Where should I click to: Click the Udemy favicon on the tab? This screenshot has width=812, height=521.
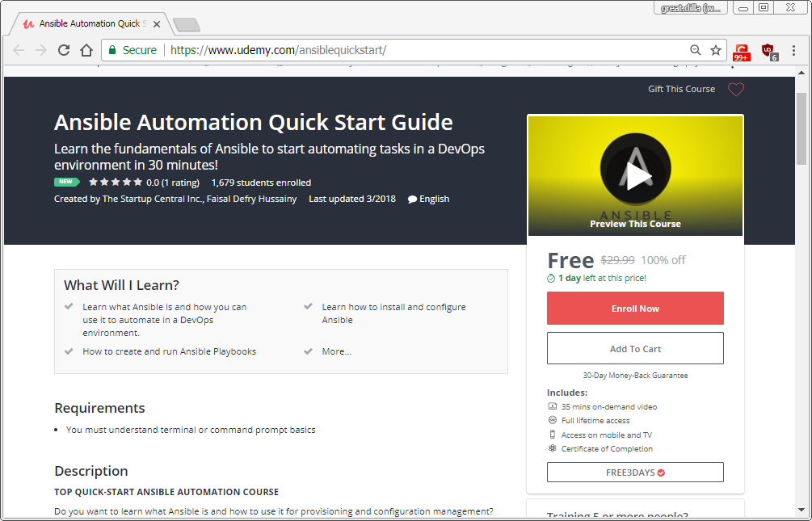(x=28, y=23)
